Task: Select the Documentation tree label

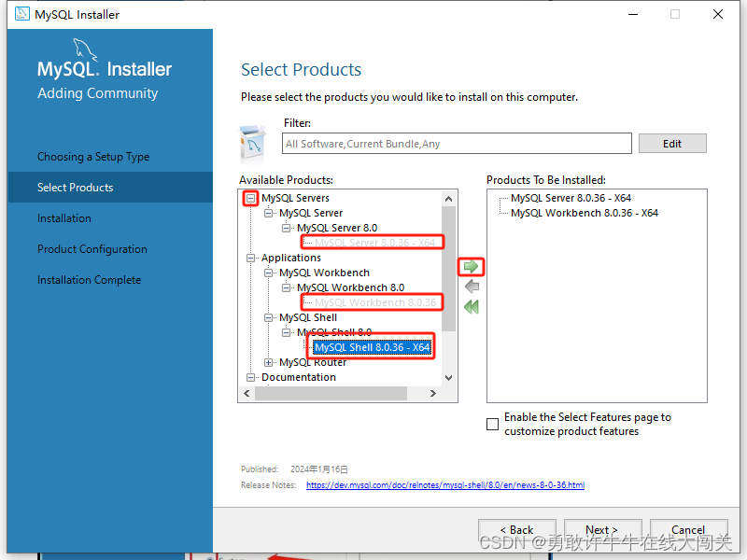Action: (299, 377)
